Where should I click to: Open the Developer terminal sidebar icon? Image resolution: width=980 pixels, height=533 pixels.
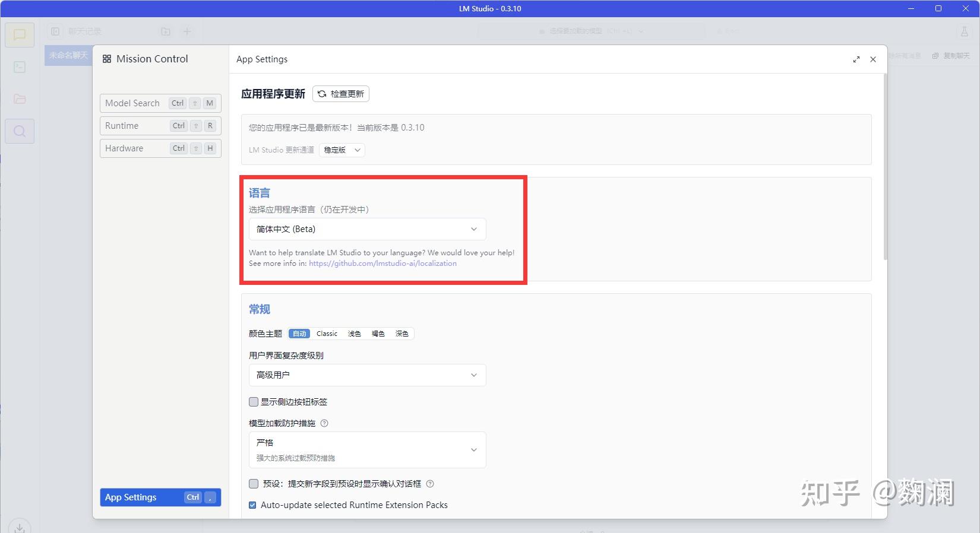tap(20, 67)
